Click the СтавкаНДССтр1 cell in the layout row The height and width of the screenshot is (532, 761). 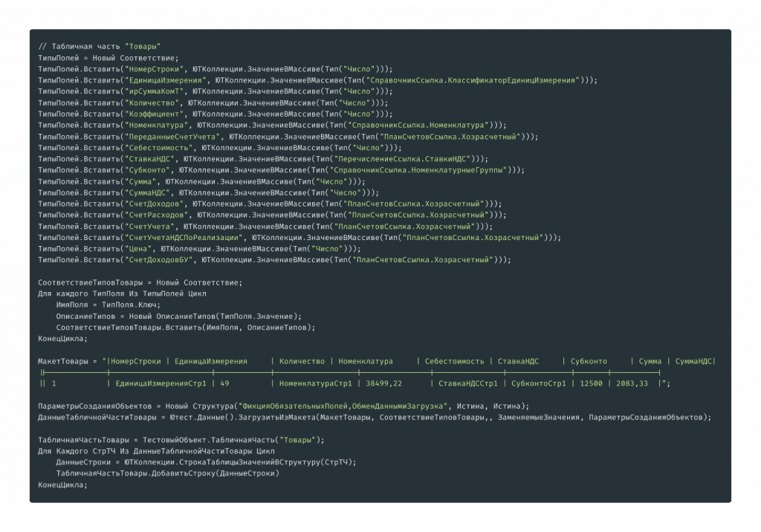coord(468,383)
